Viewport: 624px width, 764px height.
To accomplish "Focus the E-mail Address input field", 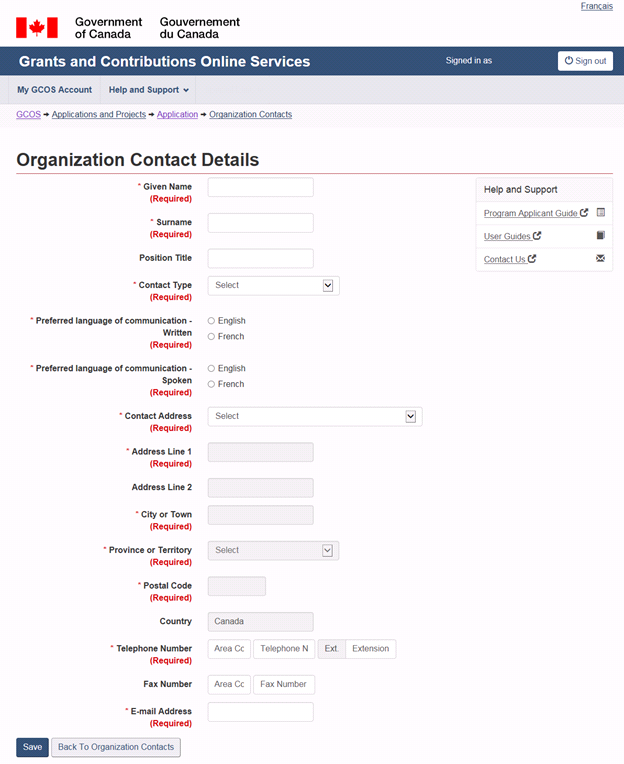I will pyautogui.click(x=260, y=712).
